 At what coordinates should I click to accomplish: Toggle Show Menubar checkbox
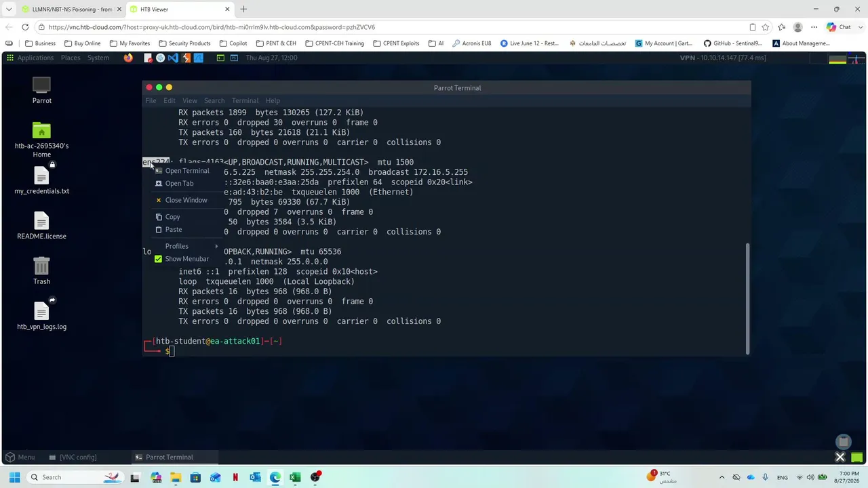[158, 259]
